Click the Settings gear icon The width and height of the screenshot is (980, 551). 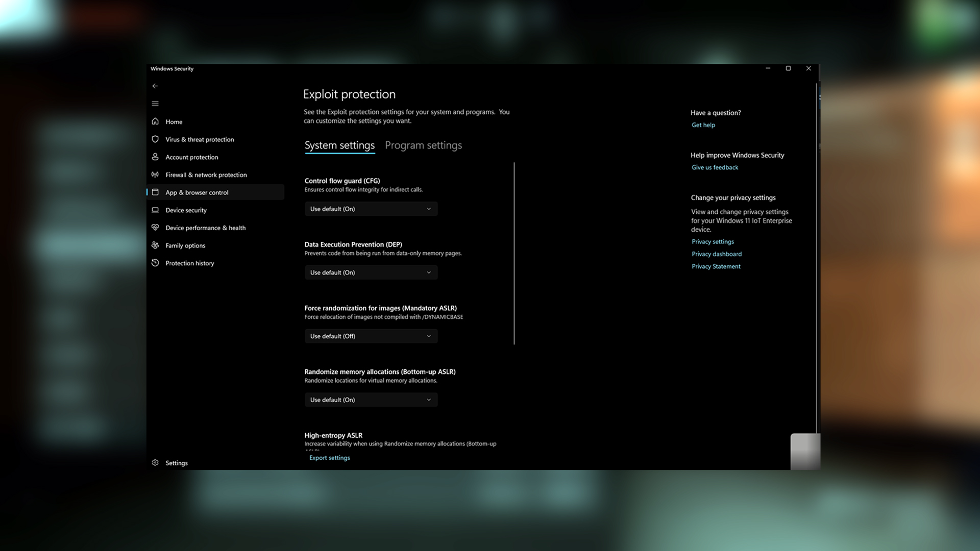155,463
